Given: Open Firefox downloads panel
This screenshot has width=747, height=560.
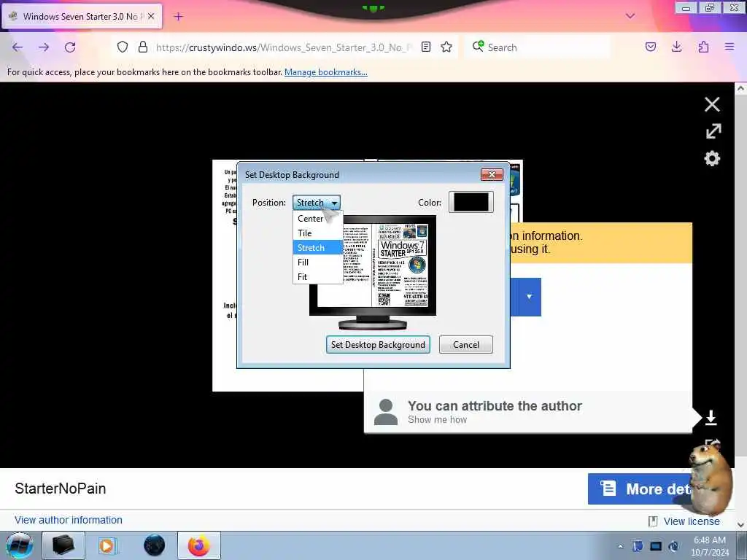Looking at the screenshot, I should 676,47.
